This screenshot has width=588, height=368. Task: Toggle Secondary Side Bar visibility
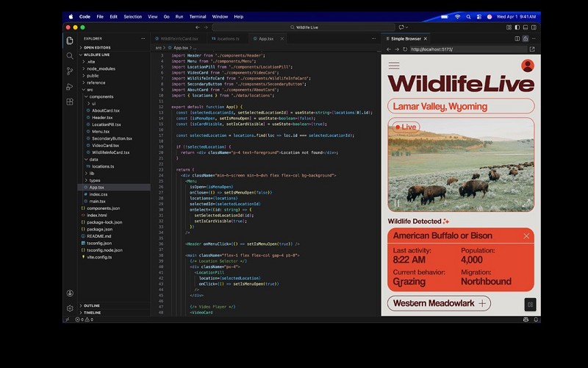click(534, 27)
